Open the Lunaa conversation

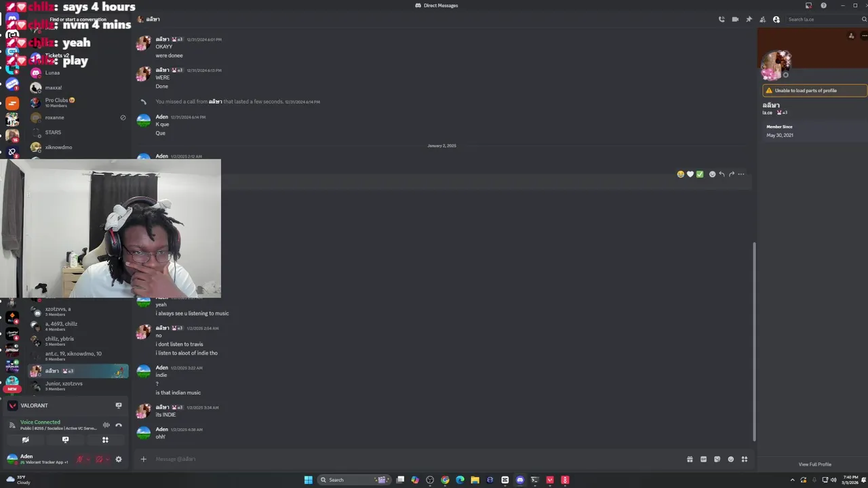click(x=77, y=73)
